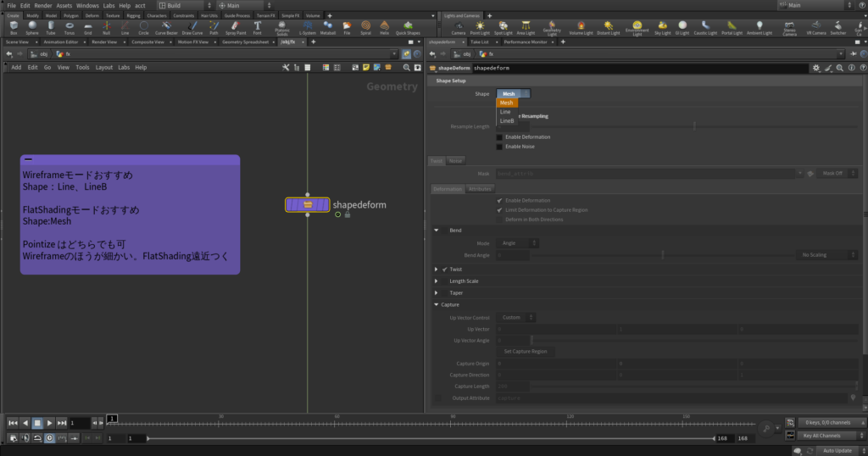868x456 pixels.
Task: Expand the Length Scale section
Action: [437, 281]
